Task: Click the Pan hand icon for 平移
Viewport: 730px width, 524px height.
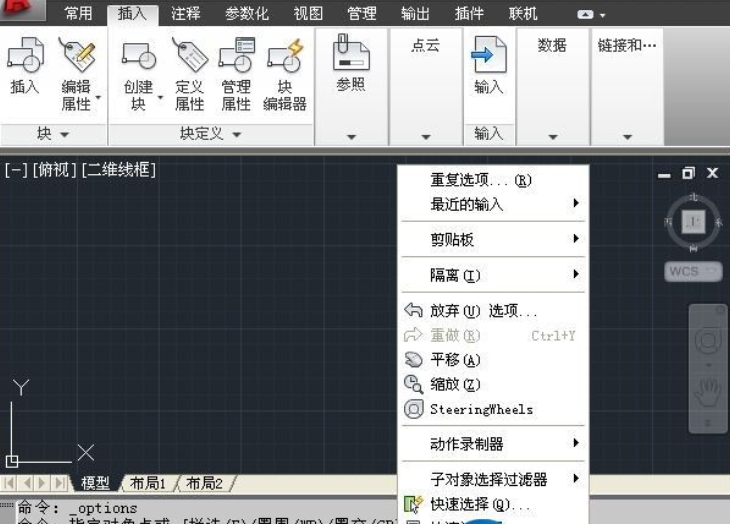Action: [413, 359]
